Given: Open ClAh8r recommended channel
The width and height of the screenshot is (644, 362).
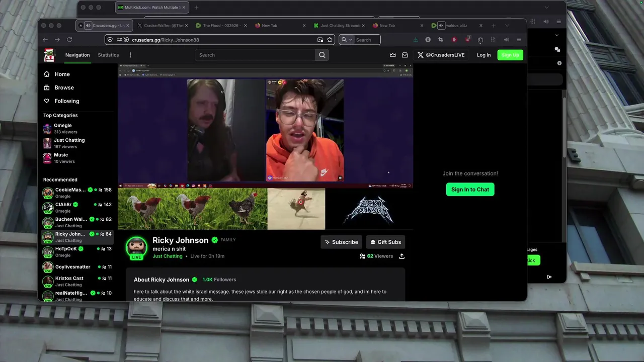Looking at the screenshot, I should point(77,208).
